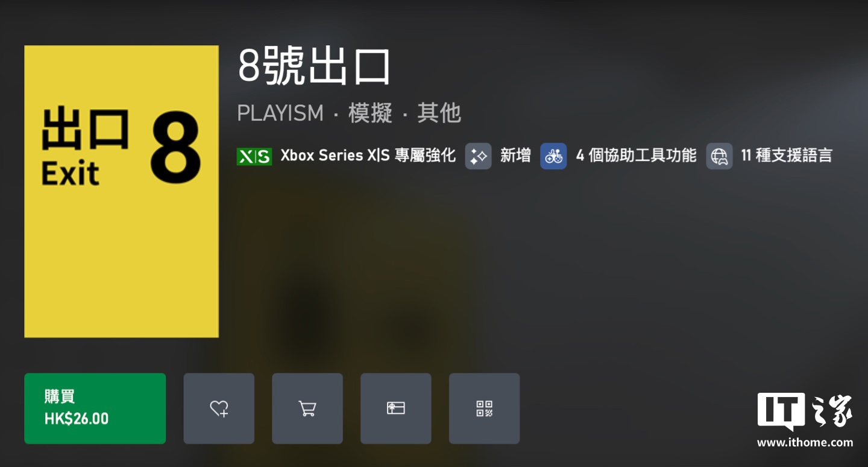Click Xbox Series X|S 專屬強化 label
868x467 pixels.
point(368,156)
